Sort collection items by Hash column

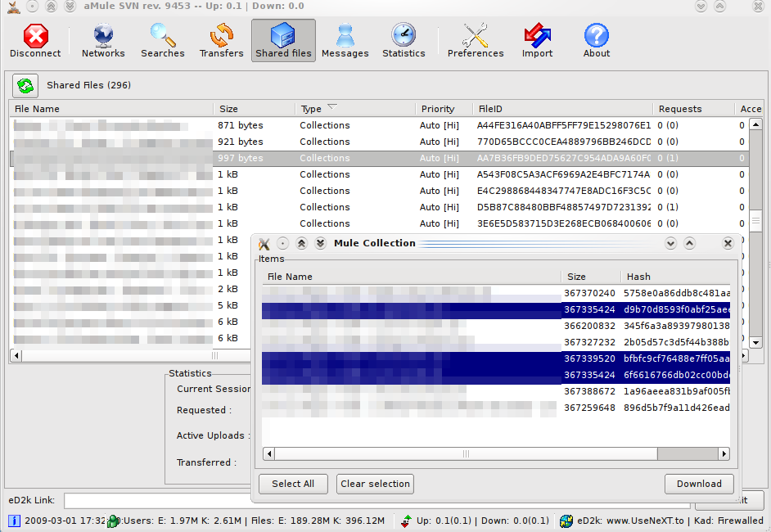point(675,277)
